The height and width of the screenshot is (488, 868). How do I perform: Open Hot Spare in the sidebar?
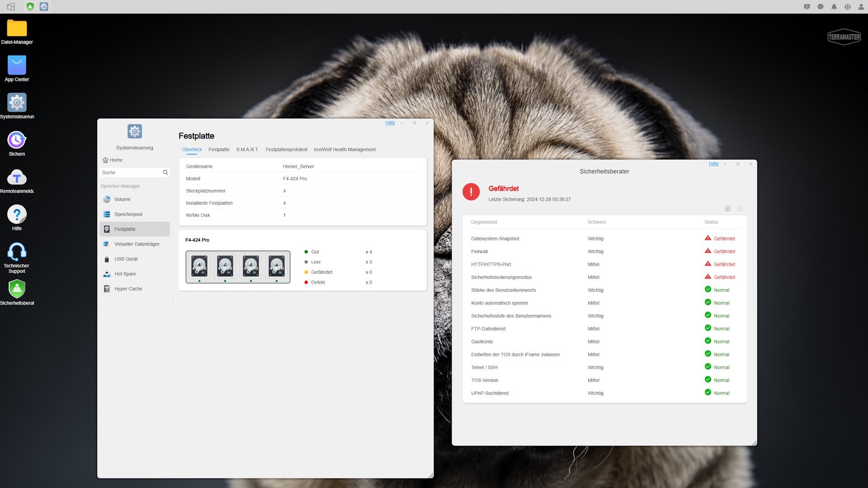pyautogui.click(x=135, y=274)
